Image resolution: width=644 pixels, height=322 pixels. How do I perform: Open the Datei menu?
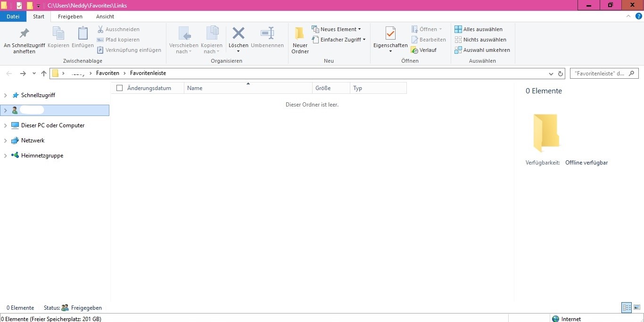click(13, 17)
